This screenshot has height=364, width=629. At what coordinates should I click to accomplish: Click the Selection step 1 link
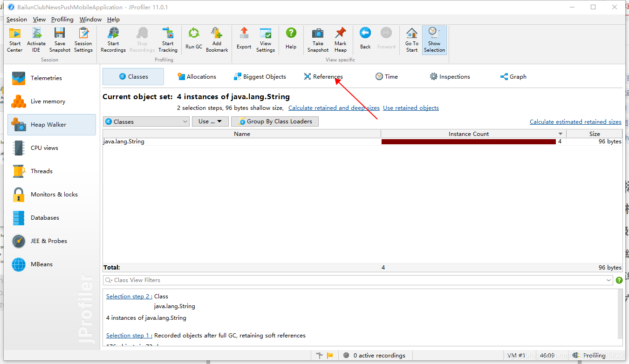pyautogui.click(x=129, y=336)
